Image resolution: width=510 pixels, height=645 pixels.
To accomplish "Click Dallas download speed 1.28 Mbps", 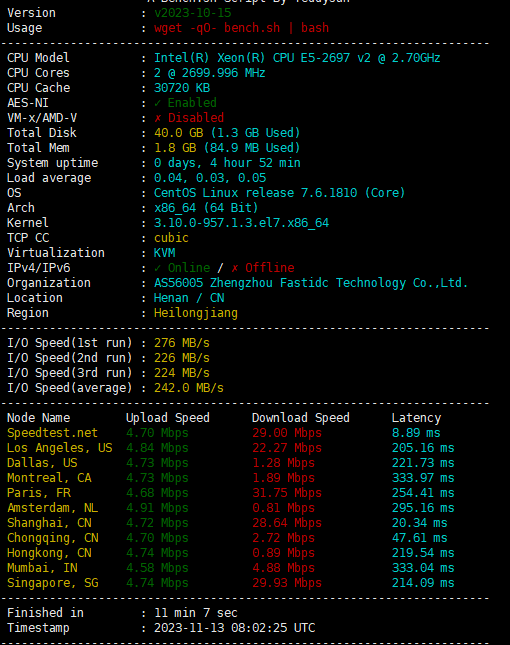I will tap(283, 463).
